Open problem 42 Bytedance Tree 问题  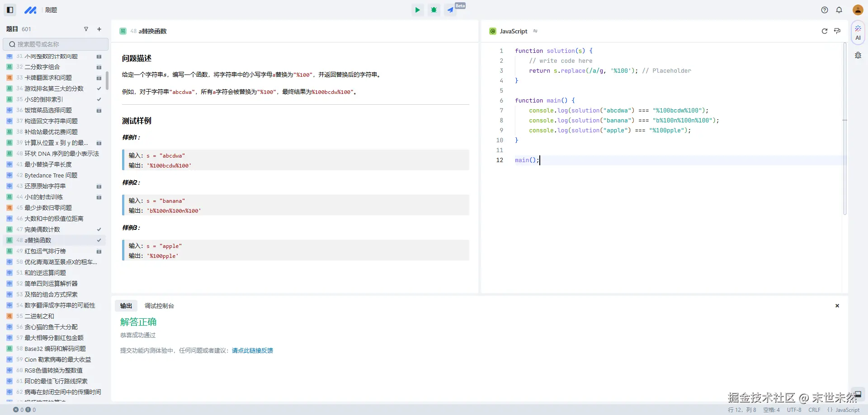(51, 175)
